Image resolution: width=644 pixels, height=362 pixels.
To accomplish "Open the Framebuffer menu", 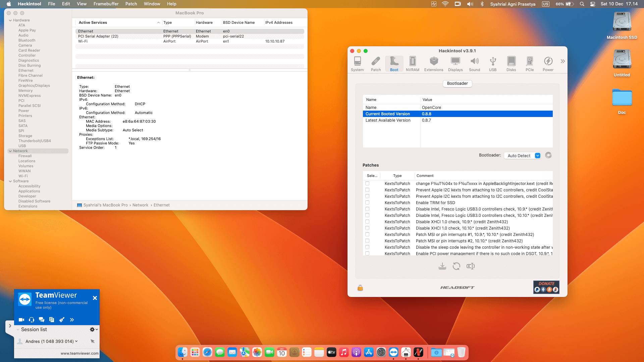I will pyautogui.click(x=106, y=4).
